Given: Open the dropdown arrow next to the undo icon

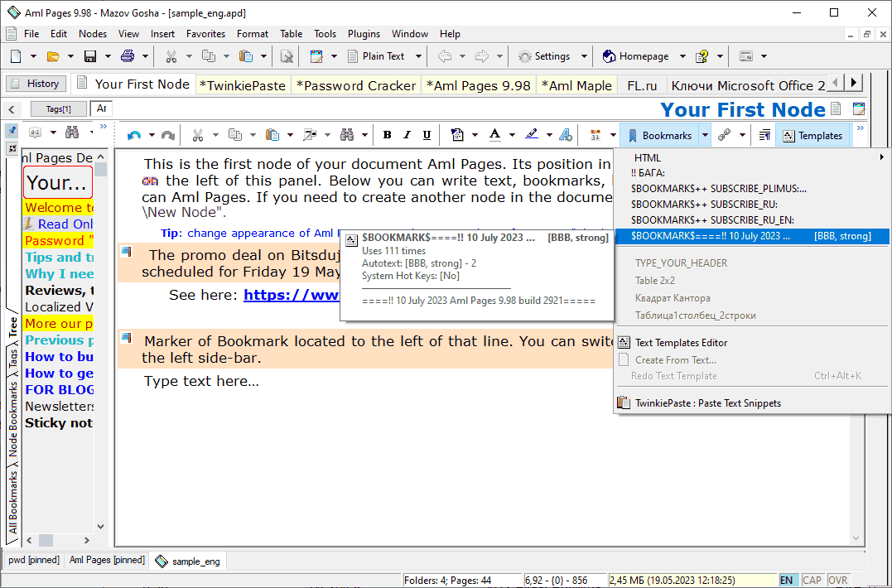Looking at the screenshot, I should 152,135.
